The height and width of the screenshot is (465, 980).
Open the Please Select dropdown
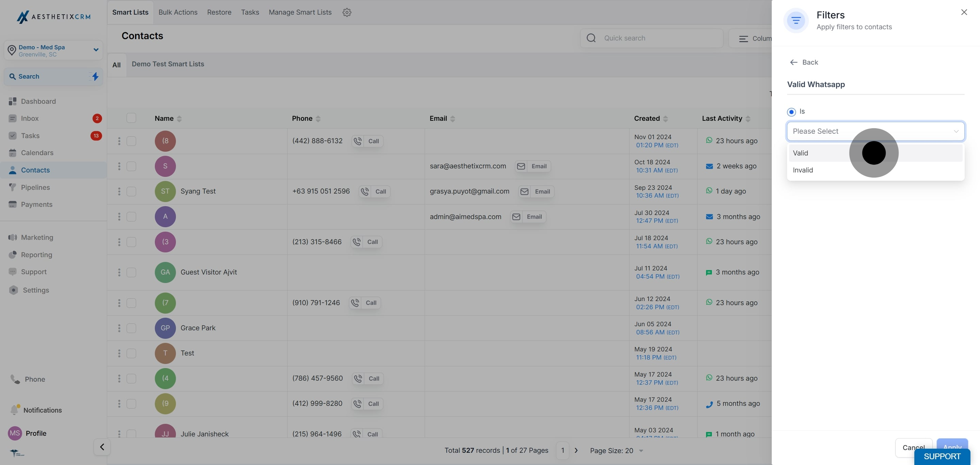click(875, 131)
